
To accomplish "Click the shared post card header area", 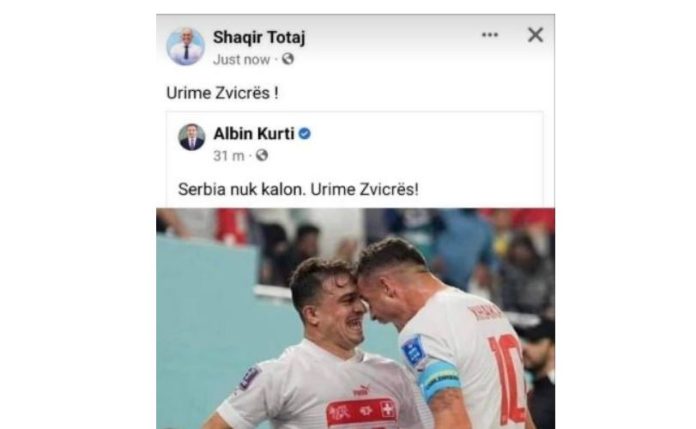I will point(355,143).
